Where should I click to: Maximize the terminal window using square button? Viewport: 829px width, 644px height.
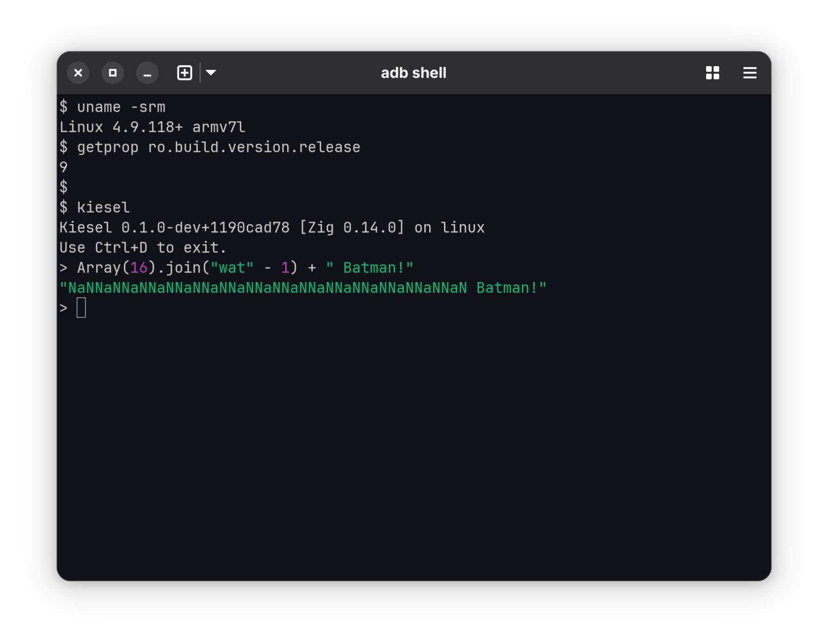coord(113,73)
